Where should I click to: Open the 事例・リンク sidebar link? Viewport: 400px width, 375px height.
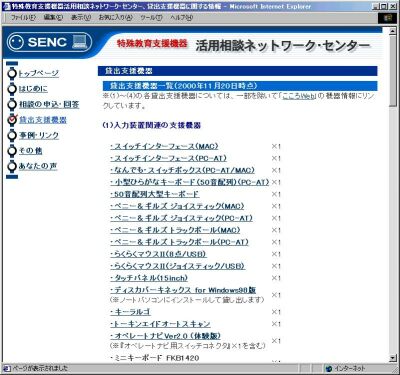[39, 135]
